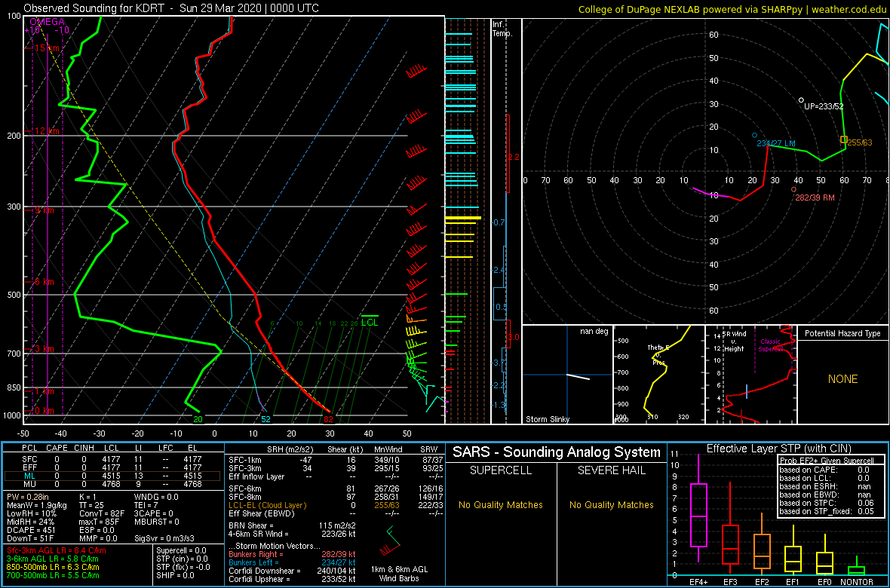The width and height of the screenshot is (890, 588).
Task: Click the SUPERCELL column header
Action: tap(501, 470)
